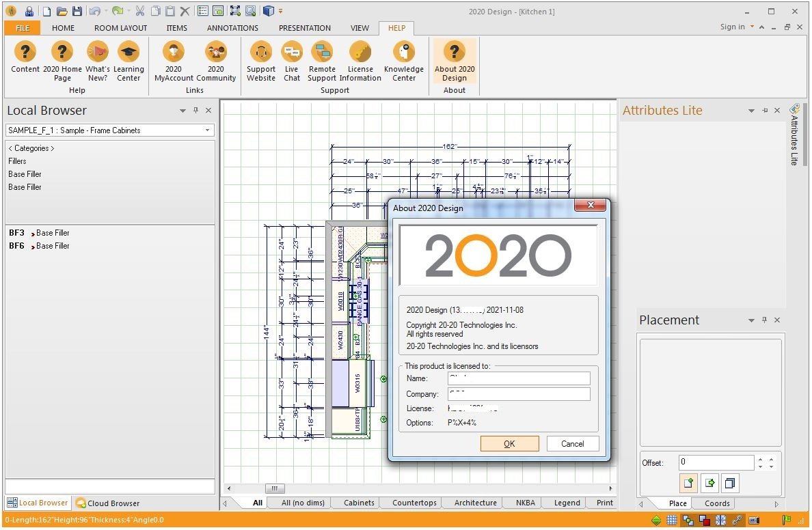Click the camera icon in status bar
This screenshot has height=530, width=812.
[754, 520]
